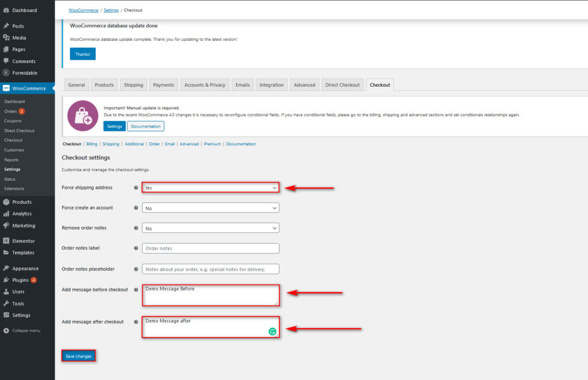Click help icon beside Force create an account
This screenshot has width=588, height=380.
[136, 208]
